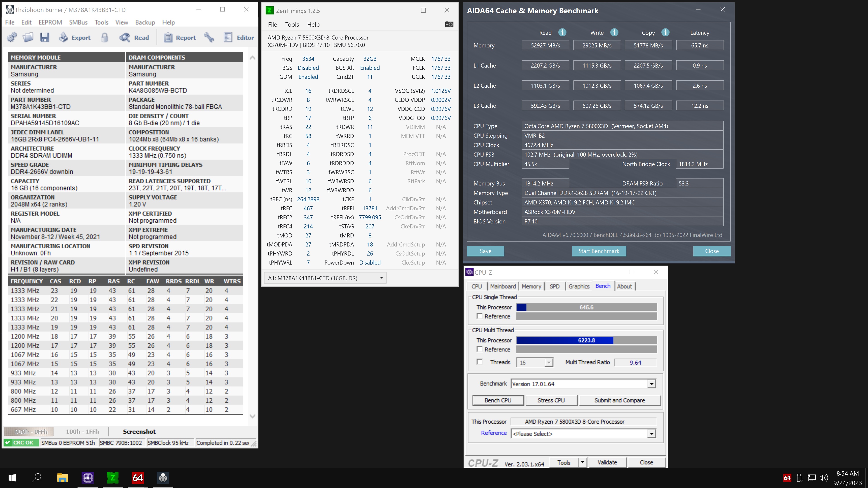The width and height of the screenshot is (868, 488).
Task: Click the padlock icon in Thaiphoon toolbar
Action: [104, 37]
